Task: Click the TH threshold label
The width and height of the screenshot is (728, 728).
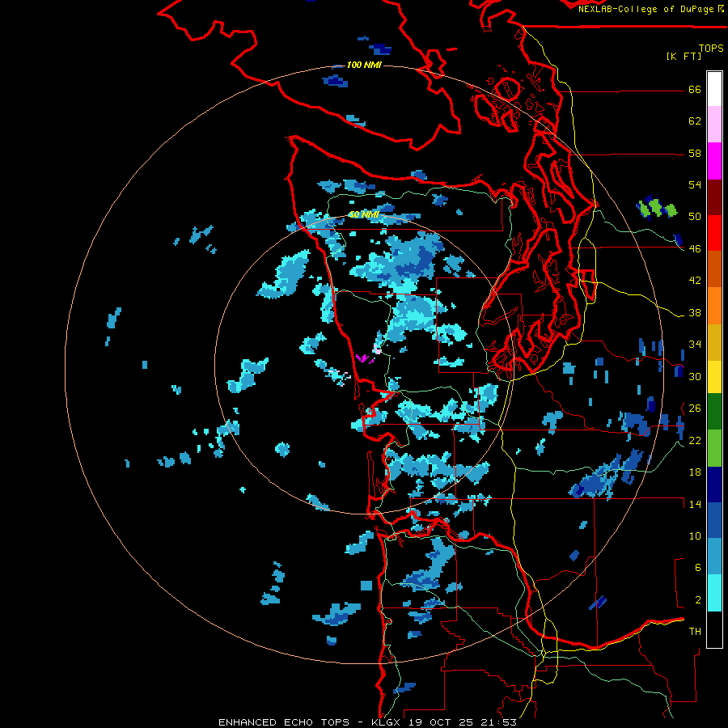Action: pos(695,631)
